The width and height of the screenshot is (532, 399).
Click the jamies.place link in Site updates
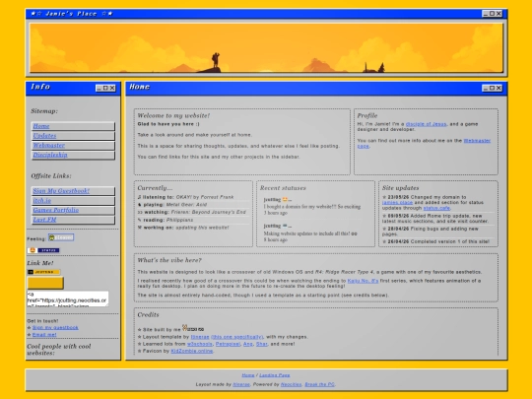point(397,203)
